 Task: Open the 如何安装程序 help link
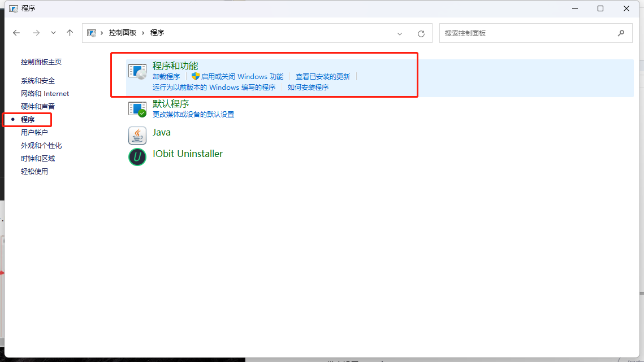point(308,87)
